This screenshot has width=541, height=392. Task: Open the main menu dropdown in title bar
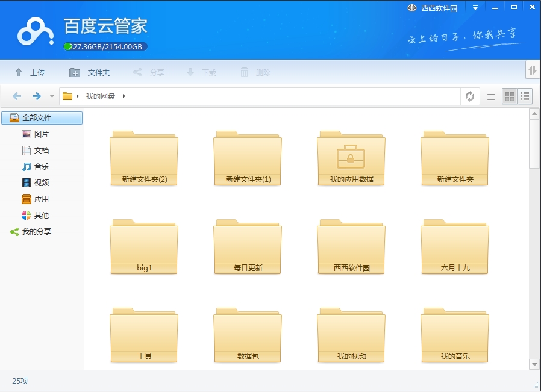(474, 7)
